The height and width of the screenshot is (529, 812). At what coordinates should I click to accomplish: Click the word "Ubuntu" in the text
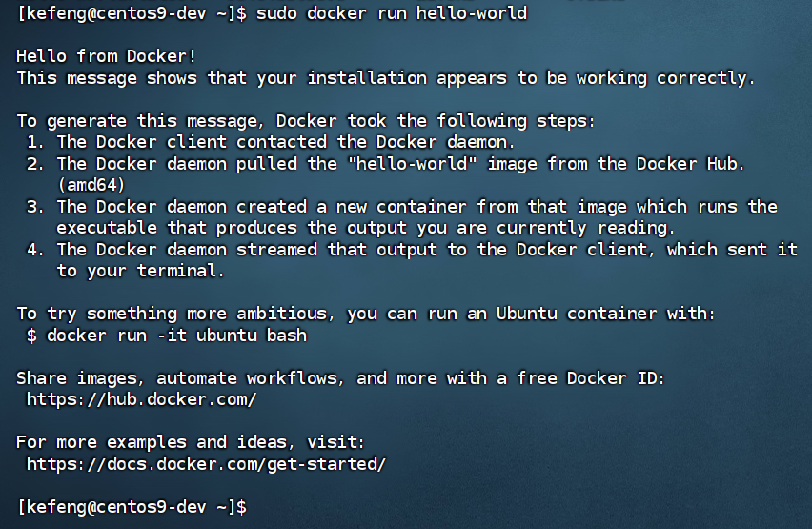pyautogui.click(x=527, y=314)
